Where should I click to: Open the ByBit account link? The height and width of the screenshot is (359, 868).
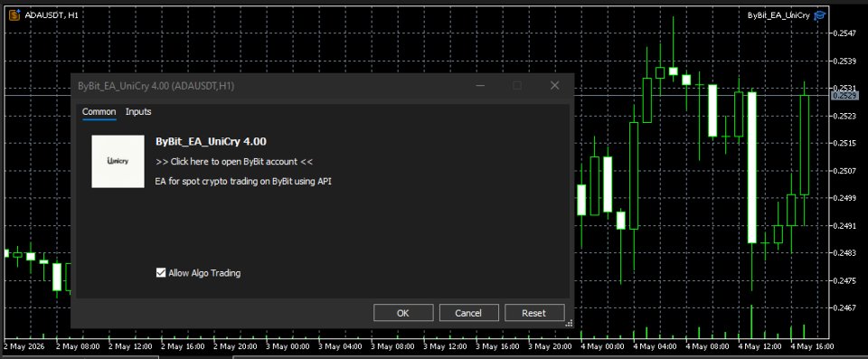pos(234,162)
